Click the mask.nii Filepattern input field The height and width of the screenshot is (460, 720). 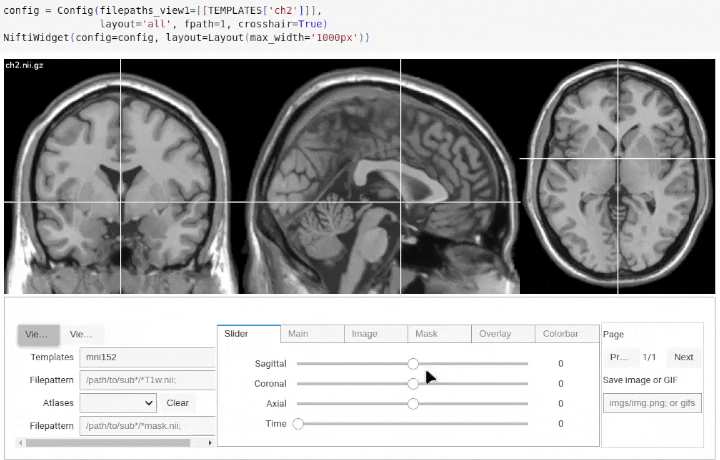point(147,426)
